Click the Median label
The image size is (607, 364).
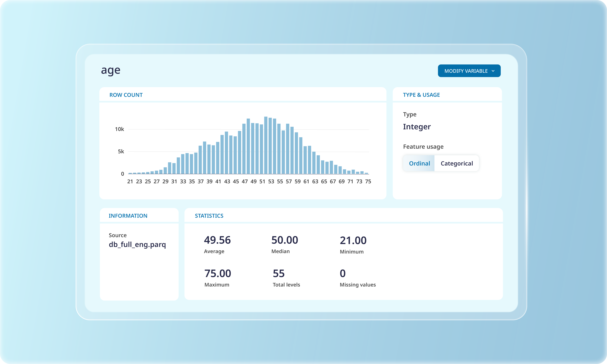pos(280,251)
